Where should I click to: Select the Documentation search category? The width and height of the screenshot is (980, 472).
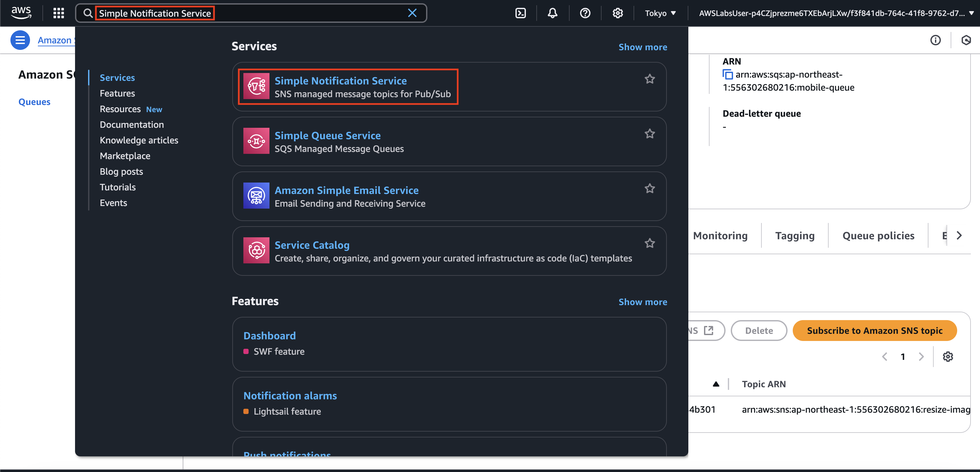[x=131, y=125]
